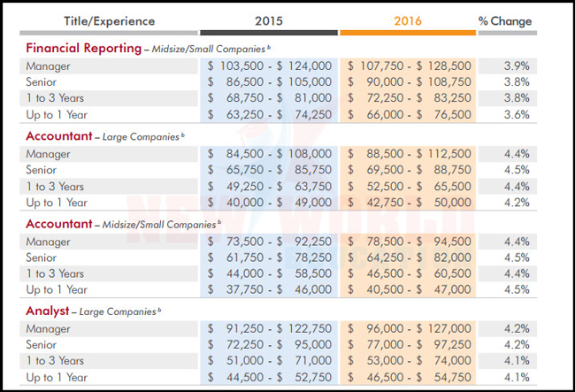Click the Accountant Large Companies heading
Screen dimensions: 575x392
(105, 136)
